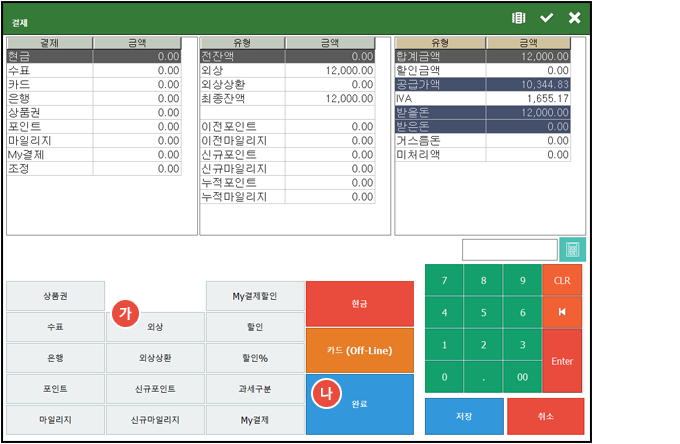Click the decimal point key on keypad
Screen dimensions: 680x444
coord(484,377)
